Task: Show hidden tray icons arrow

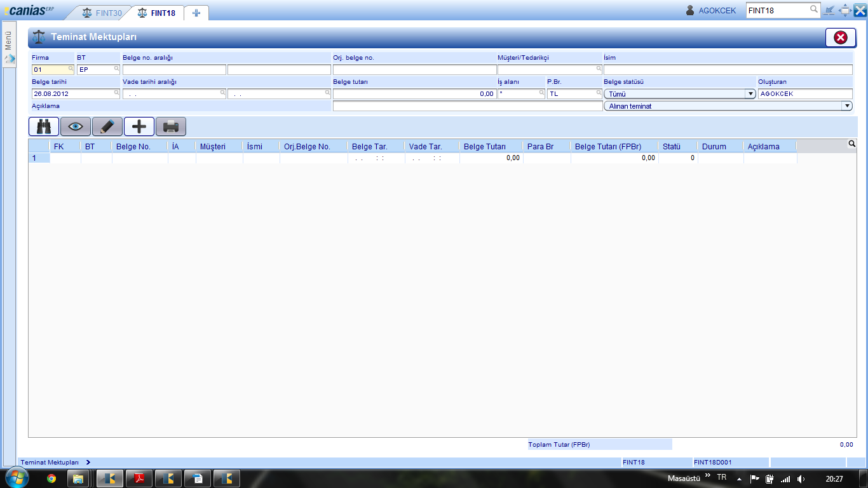Action: (x=739, y=479)
